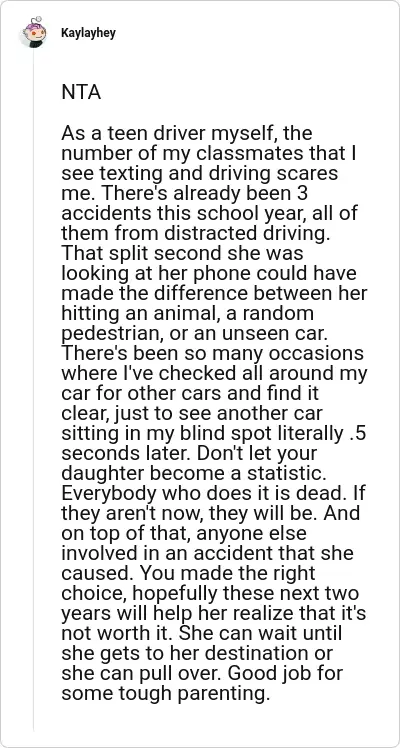Click the line 'That split second she was'
This screenshot has height=748, width=400.
click(x=182, y=254)
